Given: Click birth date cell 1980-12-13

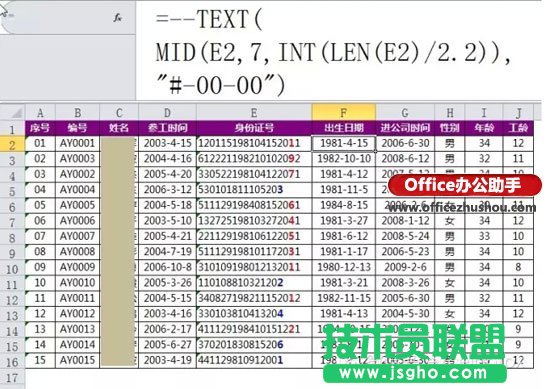Looking at the screenshot, I should [x=343, y=267].
